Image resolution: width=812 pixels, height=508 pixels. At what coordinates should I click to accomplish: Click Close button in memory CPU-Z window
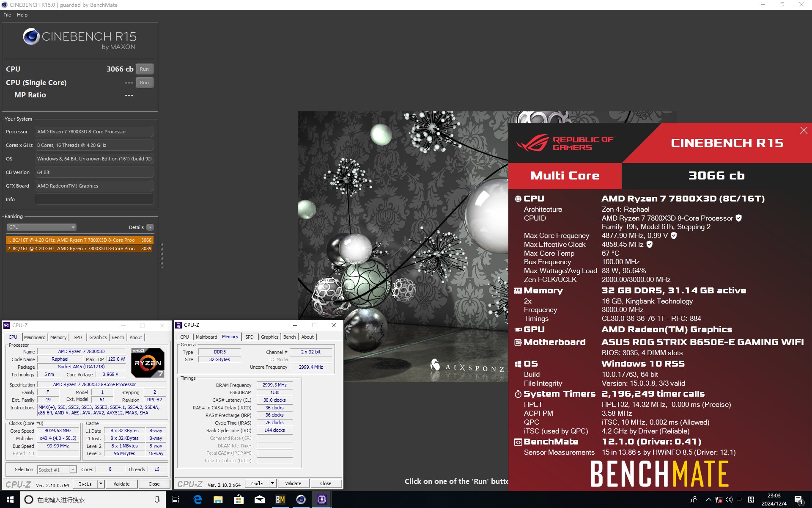326,483
